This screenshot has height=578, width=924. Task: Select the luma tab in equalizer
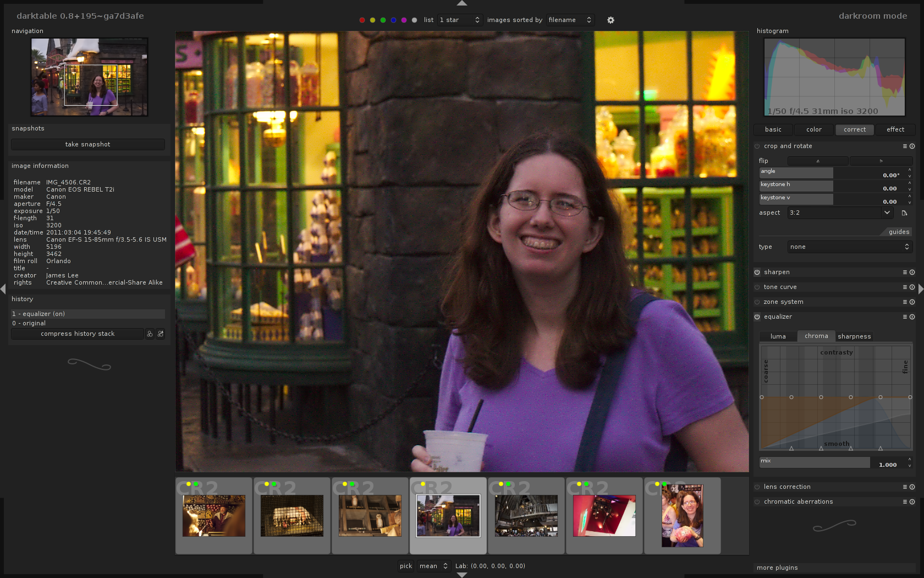(x=778, y=336)
